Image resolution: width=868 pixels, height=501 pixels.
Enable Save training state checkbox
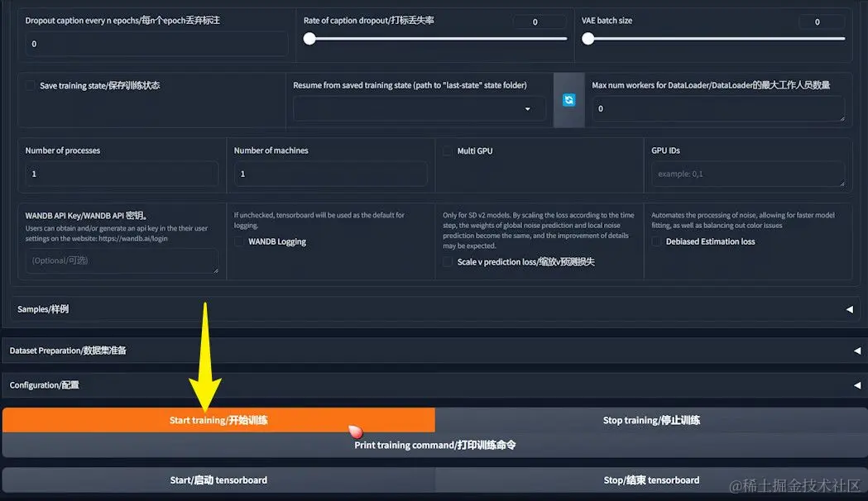31,85
